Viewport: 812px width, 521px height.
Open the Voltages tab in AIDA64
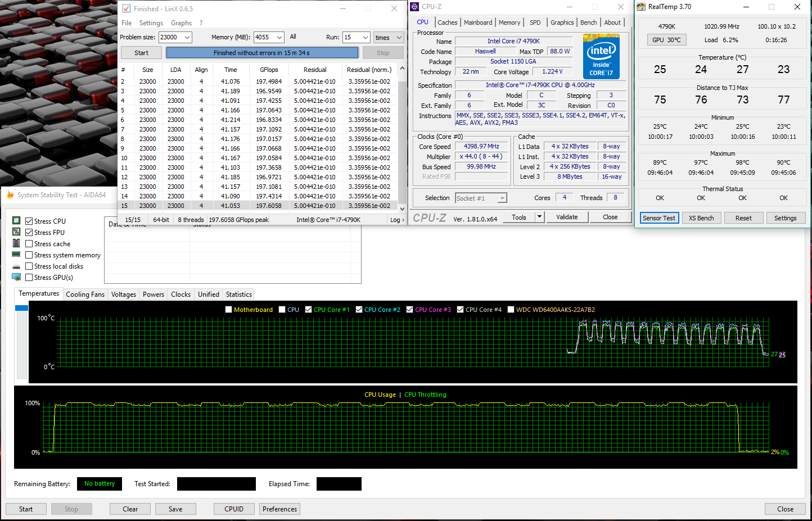pos(124,295)
